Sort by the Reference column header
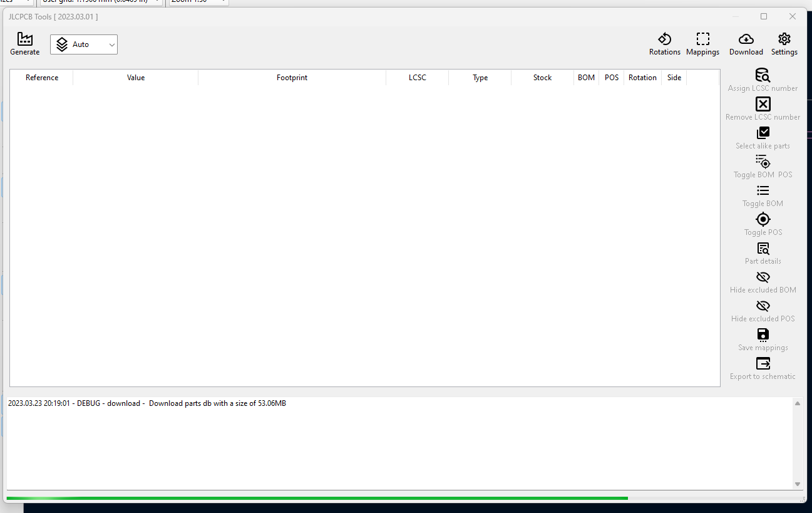The image size is (812, 513). pos(42,78)
